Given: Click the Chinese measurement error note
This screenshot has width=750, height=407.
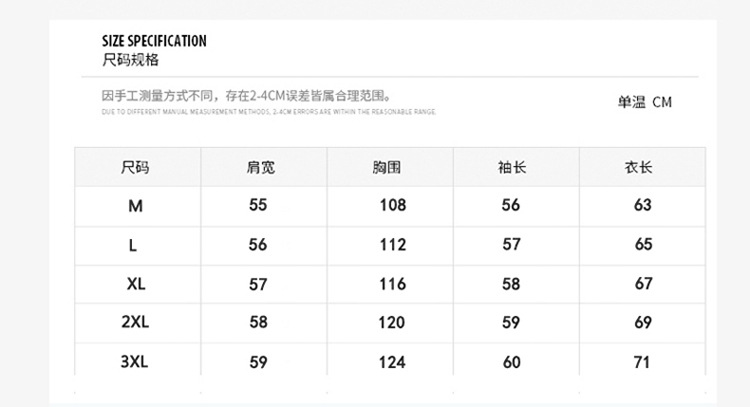Looking at the screenshot, I should [x=246, y=96].
